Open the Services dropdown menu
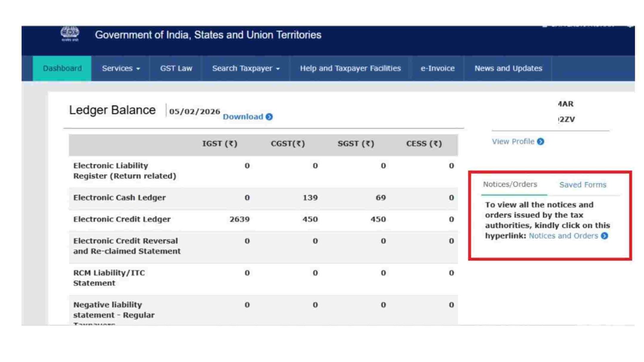This screenshot has height=362, width=644. tap(121, 68)
